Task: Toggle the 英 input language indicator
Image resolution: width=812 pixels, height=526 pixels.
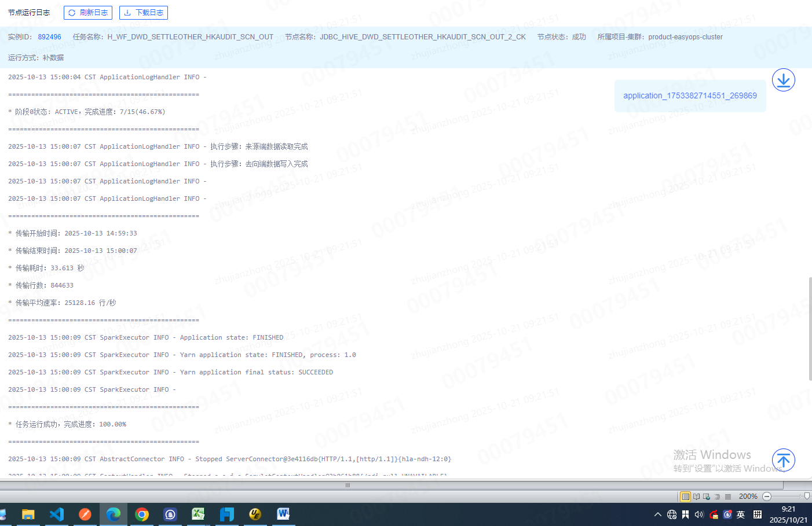Action: tap(741, 514)
